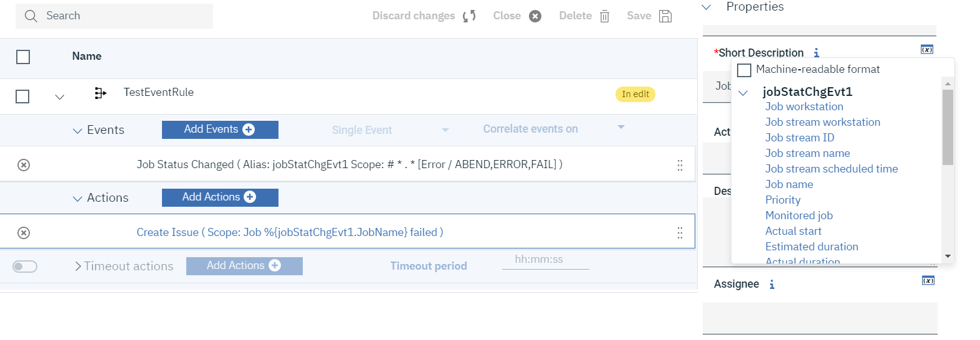The width and height of the screenshot is (980, 340).
Task: Open the Assignee variable picker icon
Action: [x=928, y=281]
